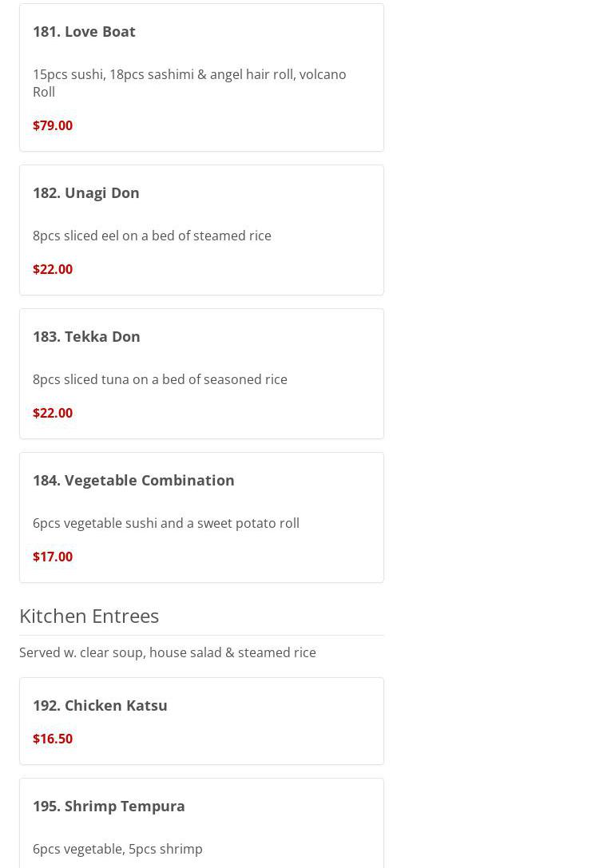Select the $17.00 price
615x868 pixels.
[x=53, y=557]
